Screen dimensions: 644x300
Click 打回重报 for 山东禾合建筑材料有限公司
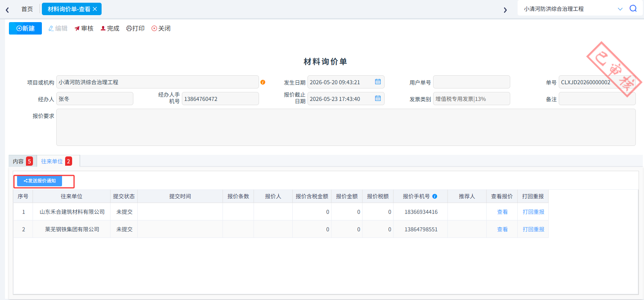point(533,212)
